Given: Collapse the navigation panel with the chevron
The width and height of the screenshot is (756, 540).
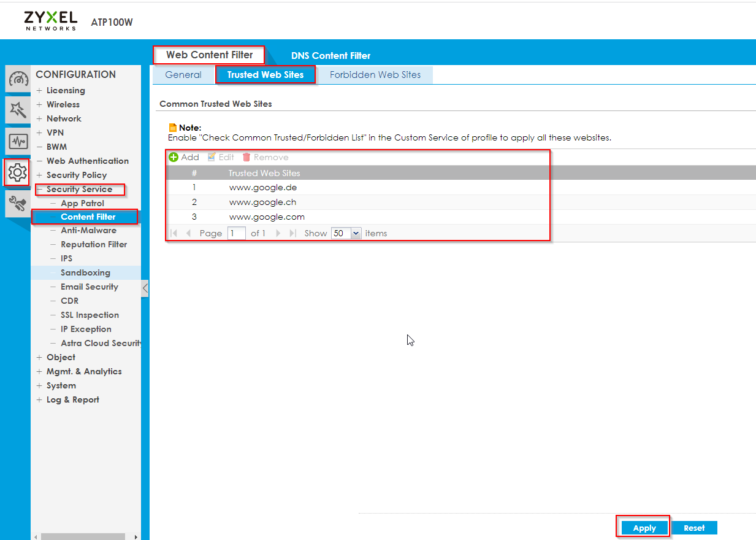Looking at the screenshot, I should [143, 288].
